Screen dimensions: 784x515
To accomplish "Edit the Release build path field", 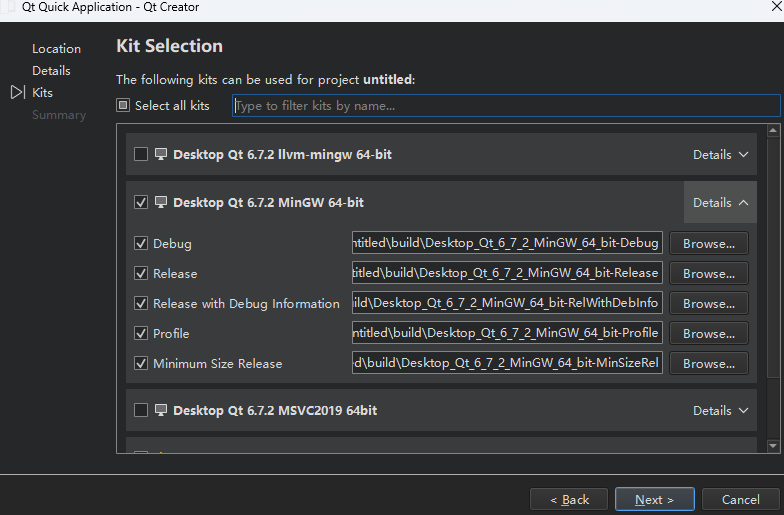I will click(x=507, y=273).
